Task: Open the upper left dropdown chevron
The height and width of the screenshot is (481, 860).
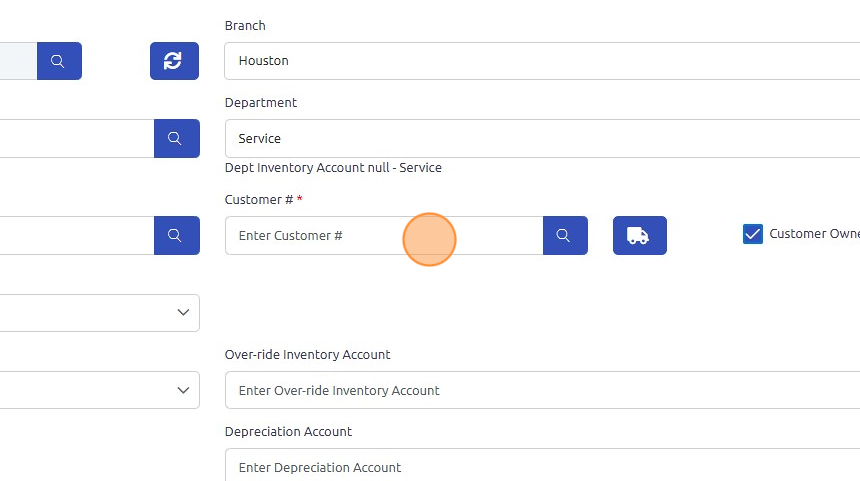Action: click(x=183, y=312)
